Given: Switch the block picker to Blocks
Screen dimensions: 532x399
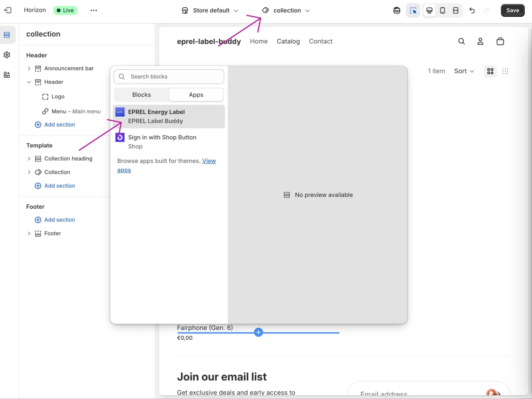Looking at the screenshot, I should click(x=141, y=95).
